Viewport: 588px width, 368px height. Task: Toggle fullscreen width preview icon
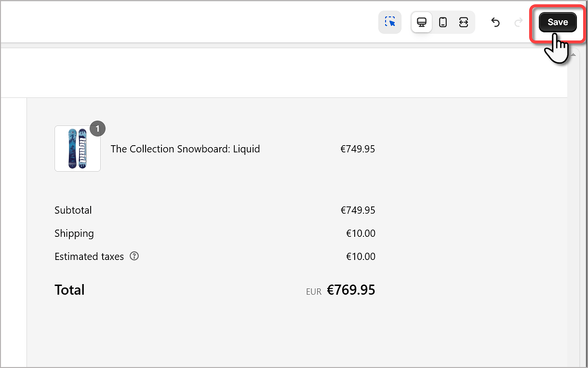tap(464, 22)
